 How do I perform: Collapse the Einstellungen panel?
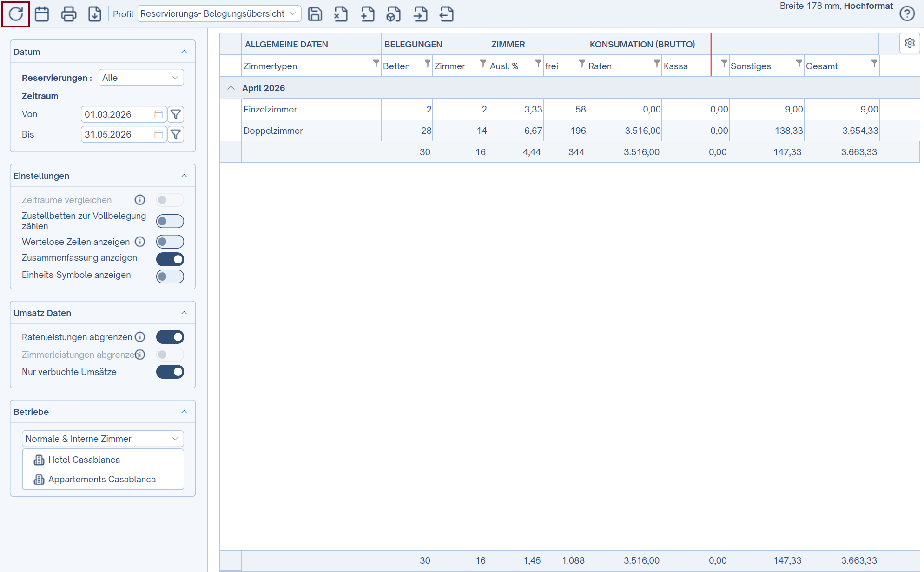pos(184,176)
